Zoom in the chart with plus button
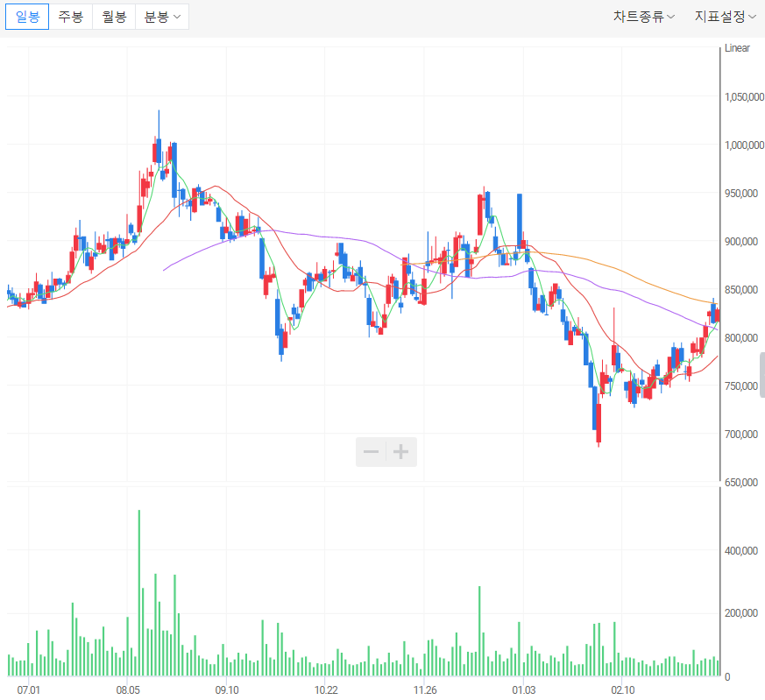765x700 pixels. [401, 452]
